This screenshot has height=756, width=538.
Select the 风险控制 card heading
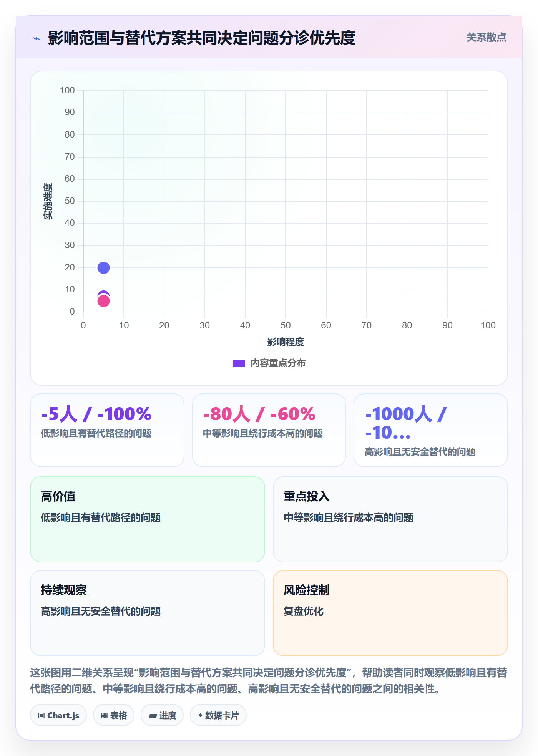tap(307, 590)
